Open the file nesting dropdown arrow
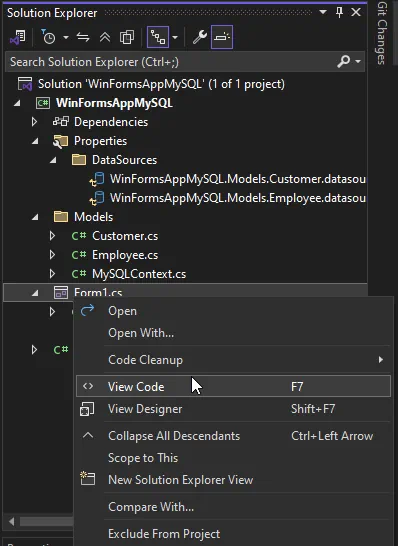 tap(175, 37)
